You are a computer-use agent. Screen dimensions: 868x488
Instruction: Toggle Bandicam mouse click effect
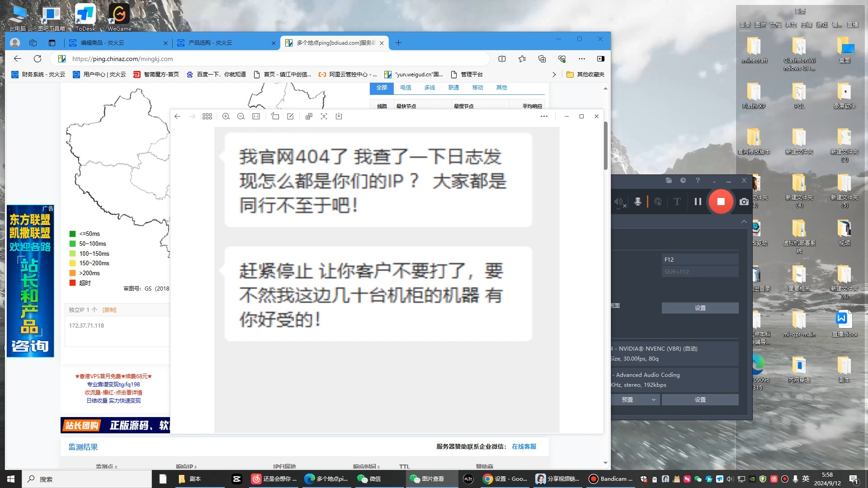658,202
